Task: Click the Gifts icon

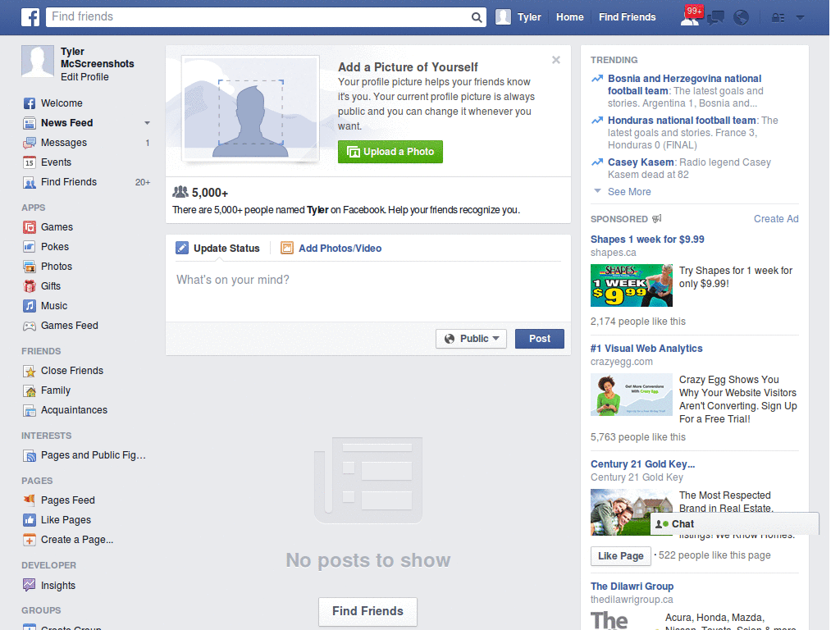Action: click(30, 286)
